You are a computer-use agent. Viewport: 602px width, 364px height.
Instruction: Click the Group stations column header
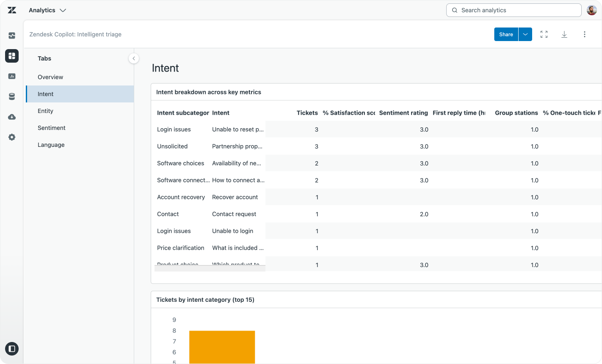516,113
